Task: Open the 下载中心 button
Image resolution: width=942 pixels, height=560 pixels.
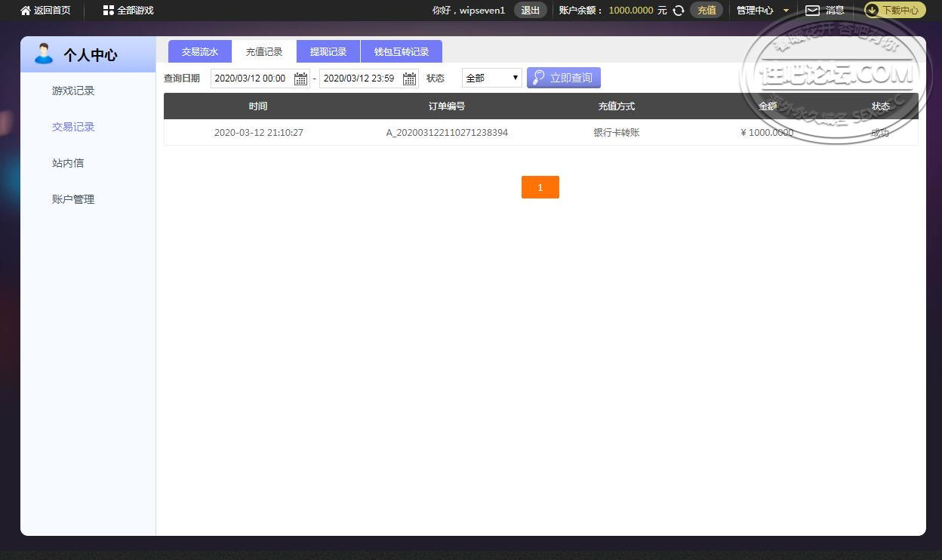Action: 894,11
